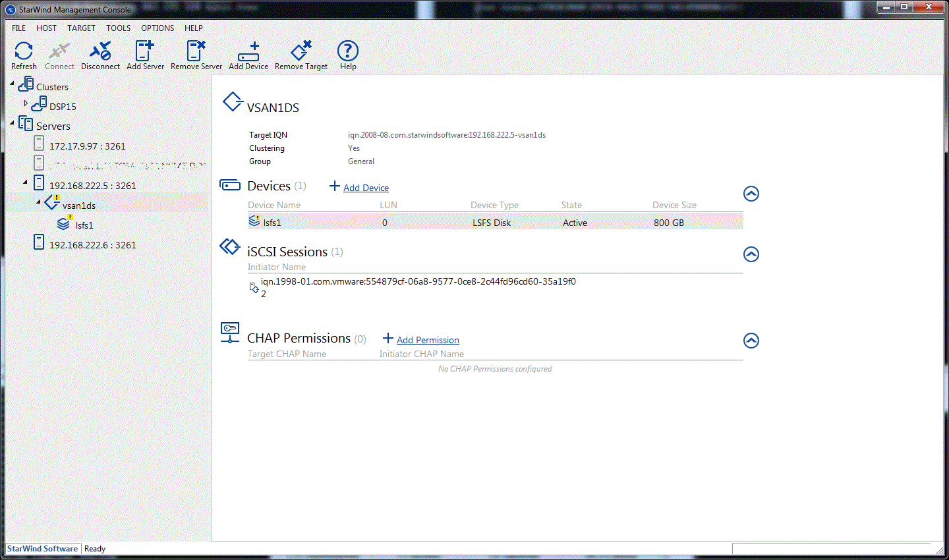Image resolution: width=949 pixels, height=560 pixels.
Task: Click the StarWind app icon in title bar
Action: coord(11,10)
